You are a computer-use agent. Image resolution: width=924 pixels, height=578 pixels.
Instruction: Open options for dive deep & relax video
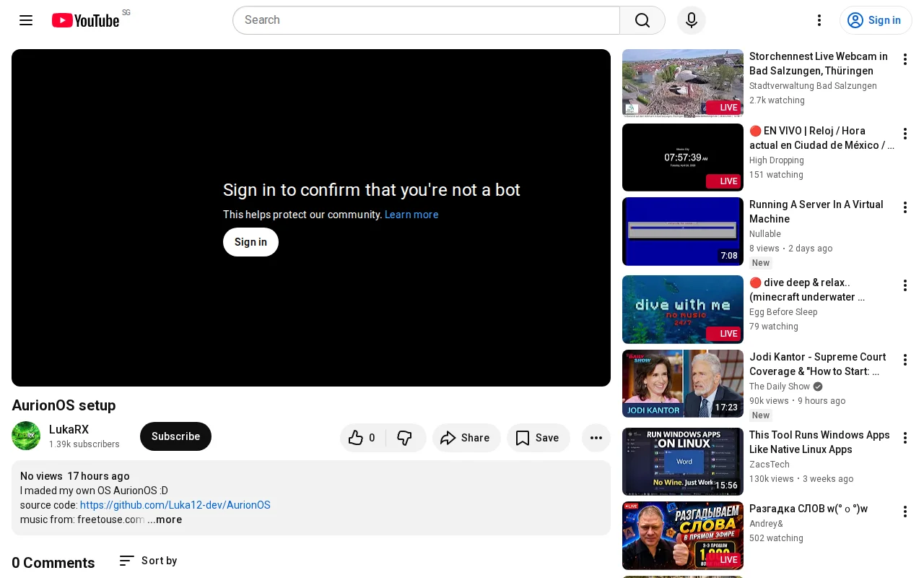click(x=905, y=285)
